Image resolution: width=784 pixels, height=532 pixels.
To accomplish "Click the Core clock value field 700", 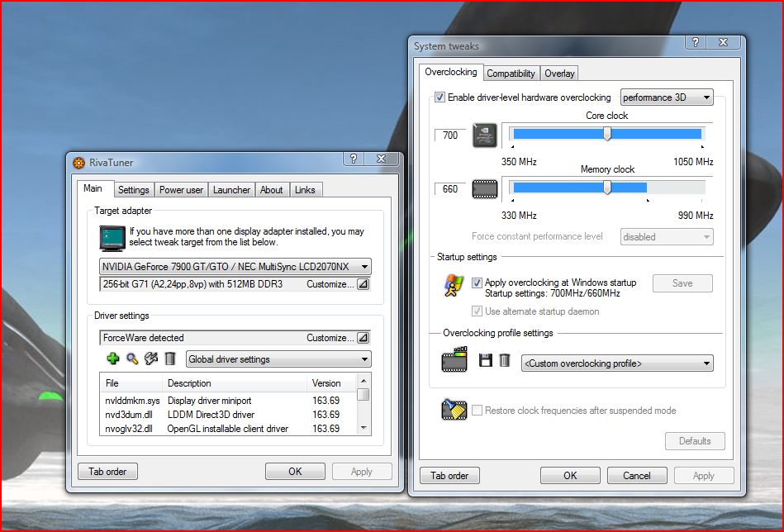I will (x=450, y=135).
